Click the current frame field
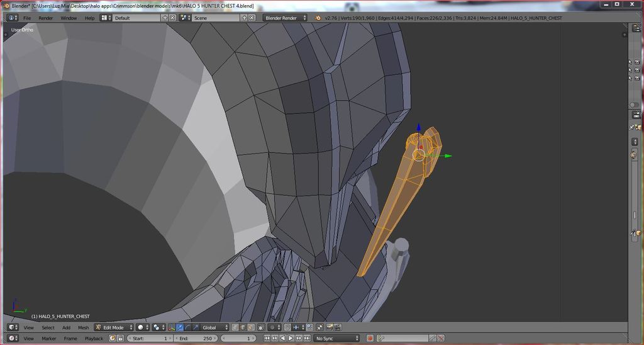Image resolution: width=644 pixels, height=345 pixels. (x=238, y=338)
